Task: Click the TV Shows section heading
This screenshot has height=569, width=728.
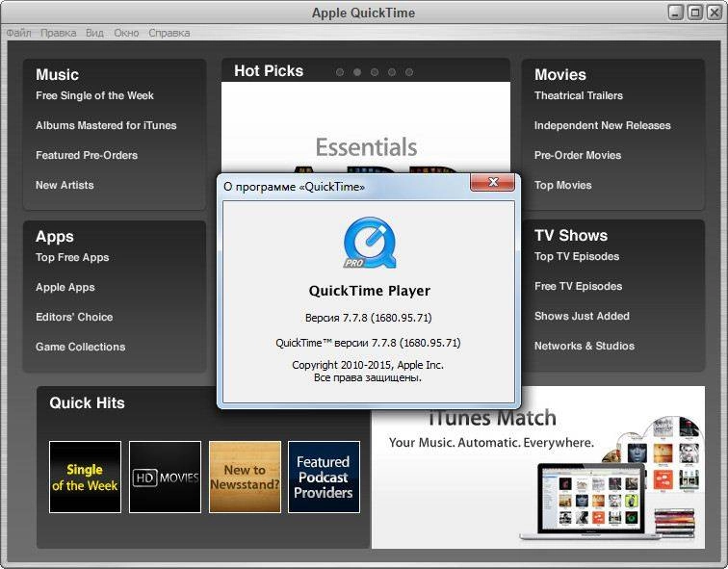Action: (571, 235)
